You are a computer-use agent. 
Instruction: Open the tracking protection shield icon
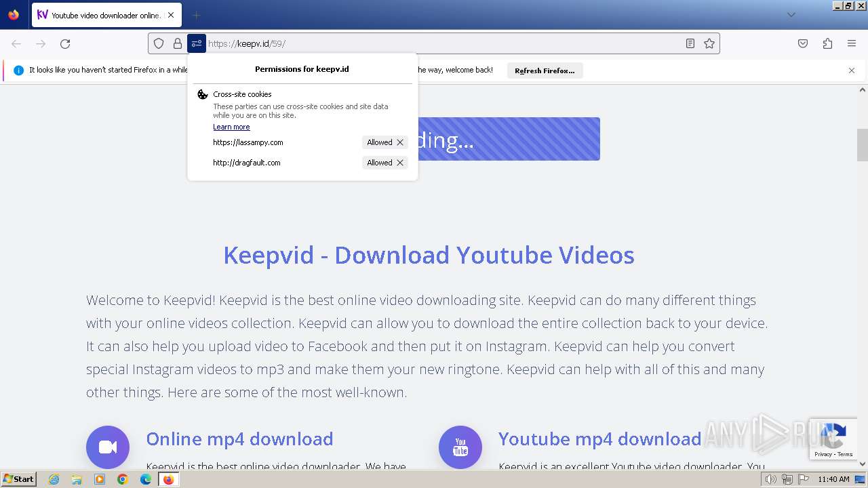159,43
